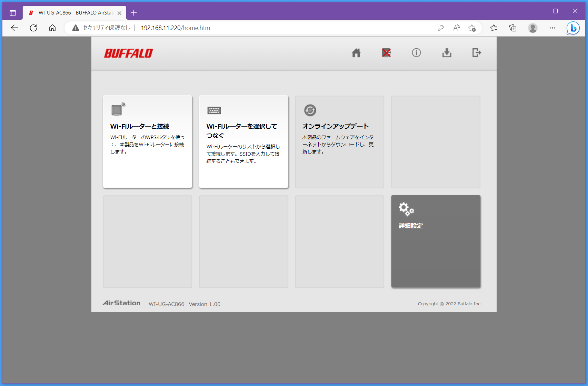Click the WPS device icon on first card

[x=118, y=109]
